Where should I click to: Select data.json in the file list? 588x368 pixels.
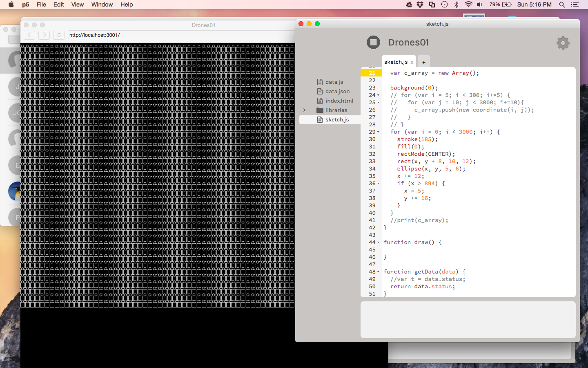pyautogui.click(x=337, y=92)
